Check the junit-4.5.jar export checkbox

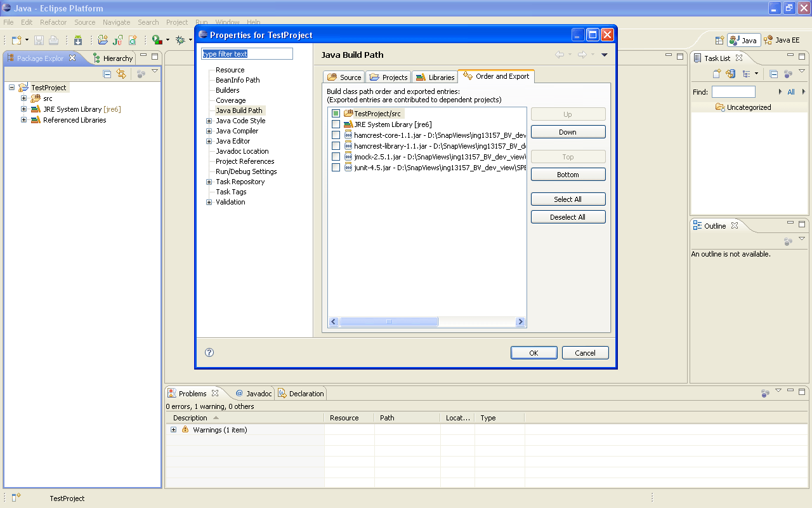[x=336, y=168]
